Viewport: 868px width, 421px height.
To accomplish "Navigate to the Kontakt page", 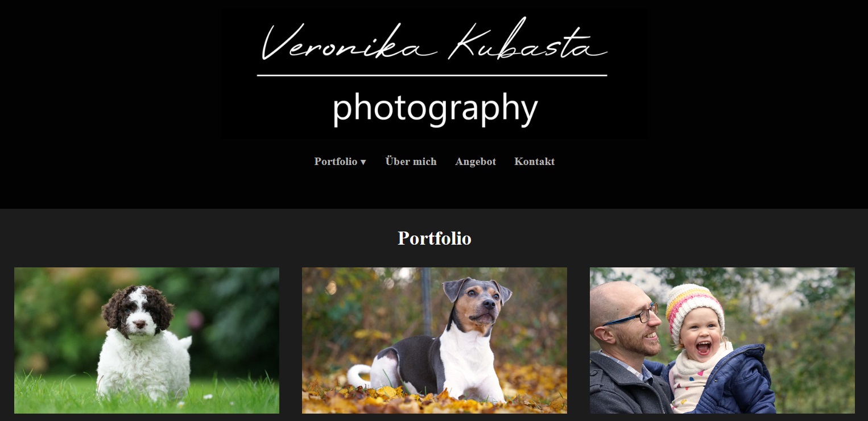I will tap(535, 162).
